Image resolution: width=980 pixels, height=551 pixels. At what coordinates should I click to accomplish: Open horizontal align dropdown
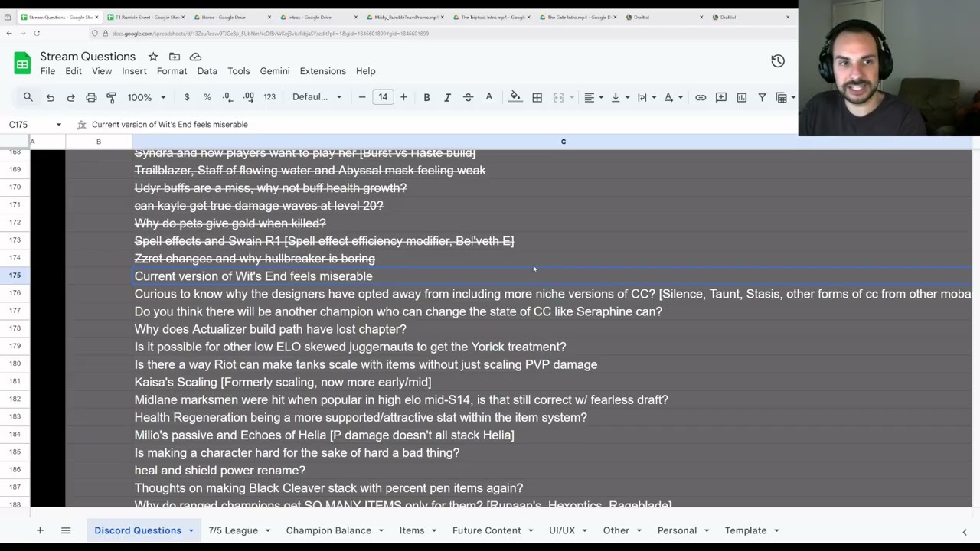[x=593, y=97]
